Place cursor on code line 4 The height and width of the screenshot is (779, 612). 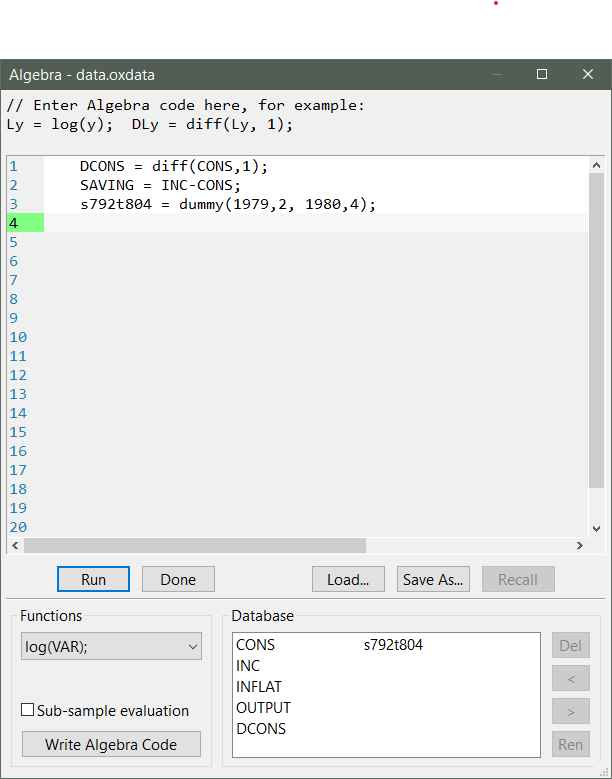tap(300, 223)
